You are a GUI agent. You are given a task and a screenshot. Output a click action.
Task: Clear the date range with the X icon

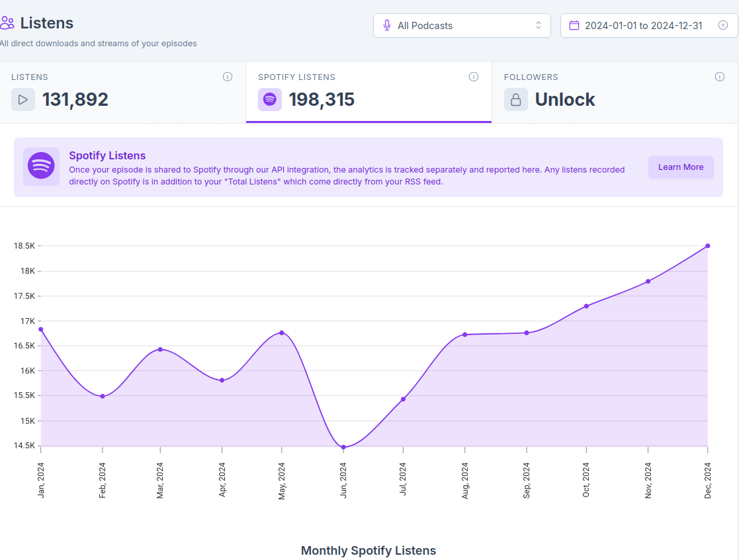(x=723, y=26)
